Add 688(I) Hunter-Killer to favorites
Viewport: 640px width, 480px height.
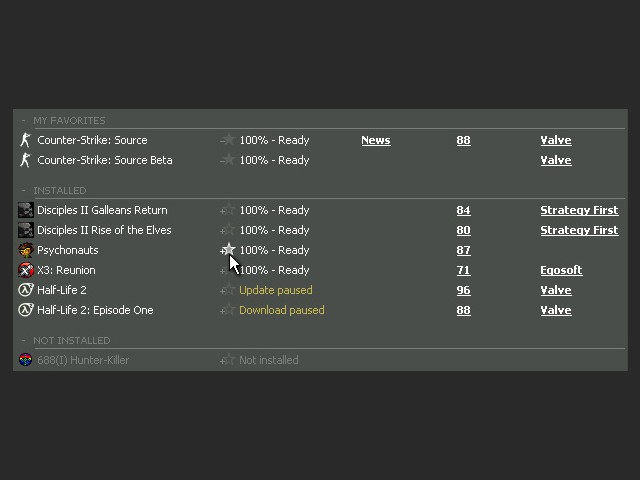pos(228,360)
